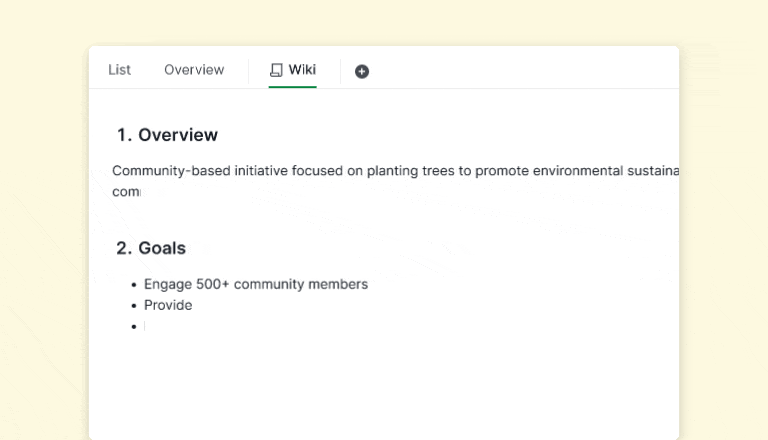Select the Wiki tab label

pos(302,70)
